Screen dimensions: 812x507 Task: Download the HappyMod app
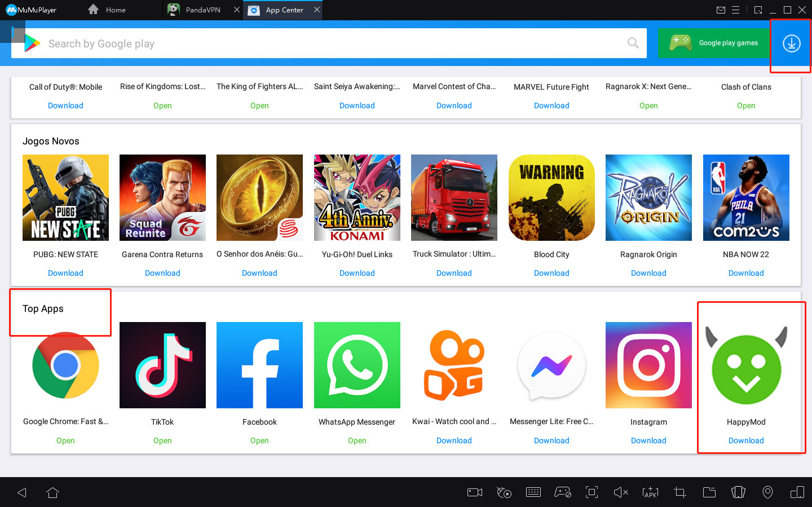[x=746, y=440]
